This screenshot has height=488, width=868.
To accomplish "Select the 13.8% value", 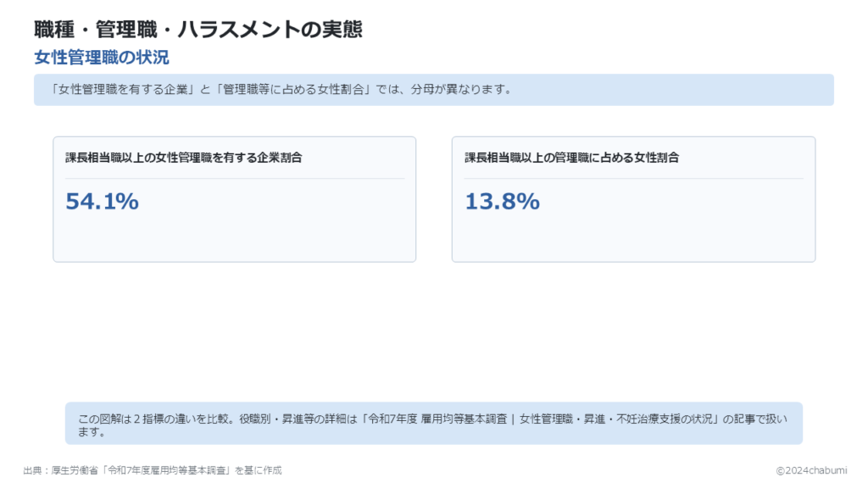I will coord(502,202).
